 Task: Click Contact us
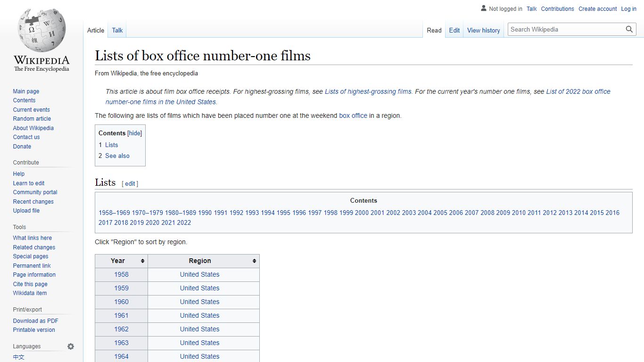(26, 137)
